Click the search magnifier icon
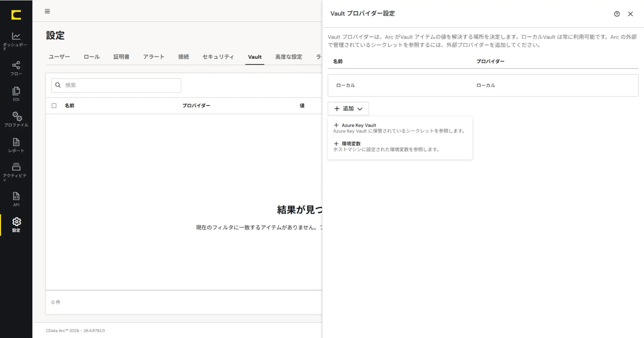The image size is (644, 338). [58, 85]
